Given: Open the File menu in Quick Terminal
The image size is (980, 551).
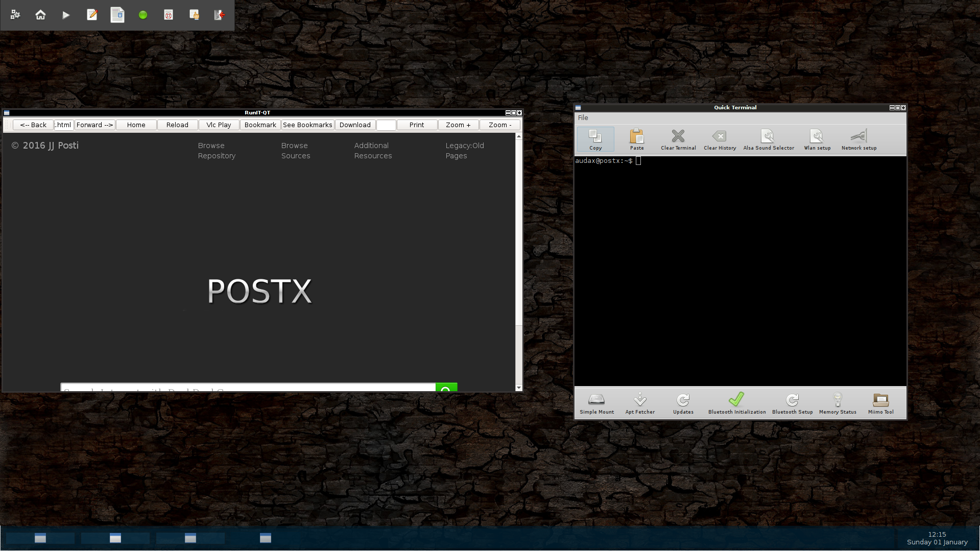Looking at the screenshot, I should [x=583, y=117].
